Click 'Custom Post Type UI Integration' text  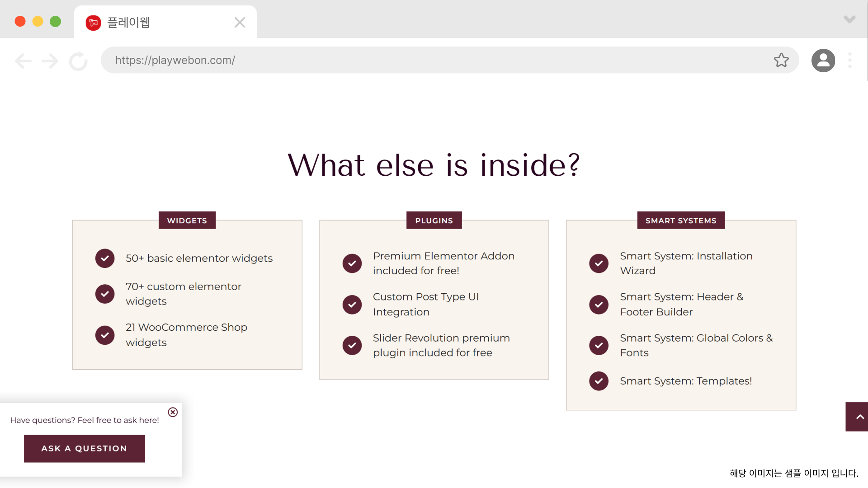pyautogui.click(x=426, y=305)
